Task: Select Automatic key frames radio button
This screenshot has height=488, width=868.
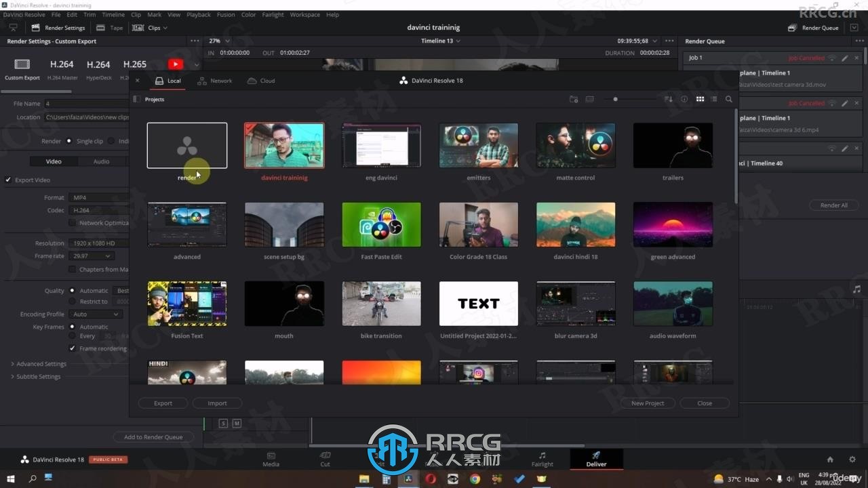Action: coord(73,327)
